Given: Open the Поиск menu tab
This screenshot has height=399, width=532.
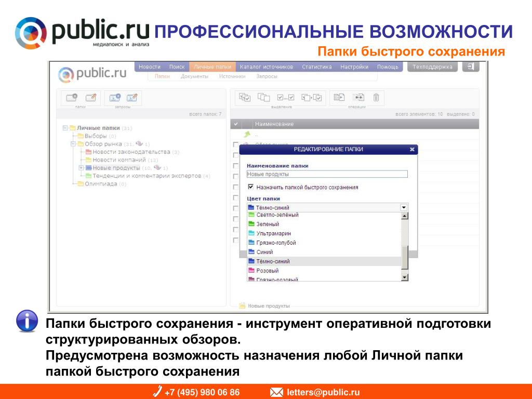Looking at the screenshot, I should 177,67.
